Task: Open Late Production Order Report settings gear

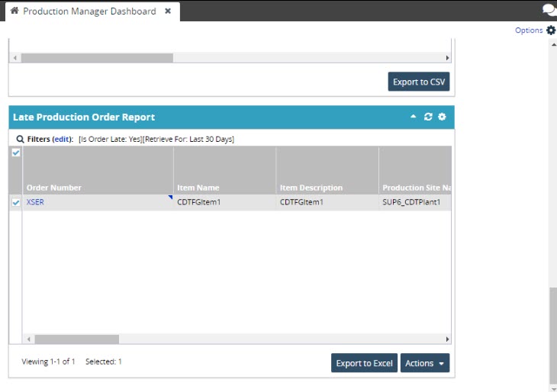Action: coord(441,117)
